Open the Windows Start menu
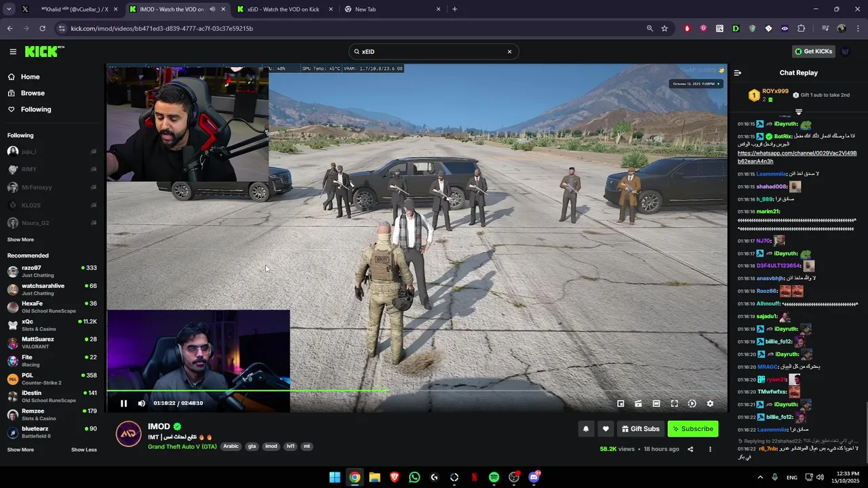 coord(335,477)
